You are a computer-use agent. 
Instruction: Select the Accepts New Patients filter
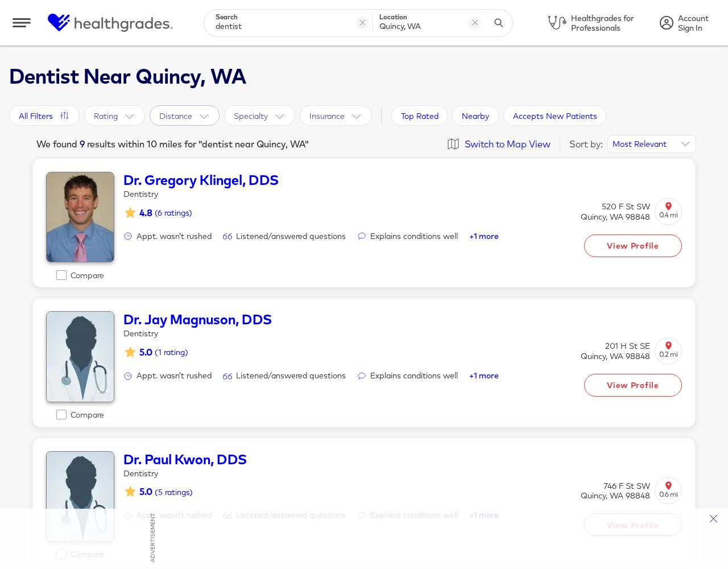(555, 116)
